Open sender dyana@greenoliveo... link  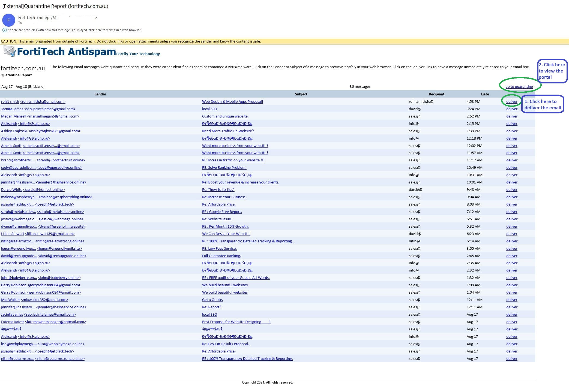[43, 227]
